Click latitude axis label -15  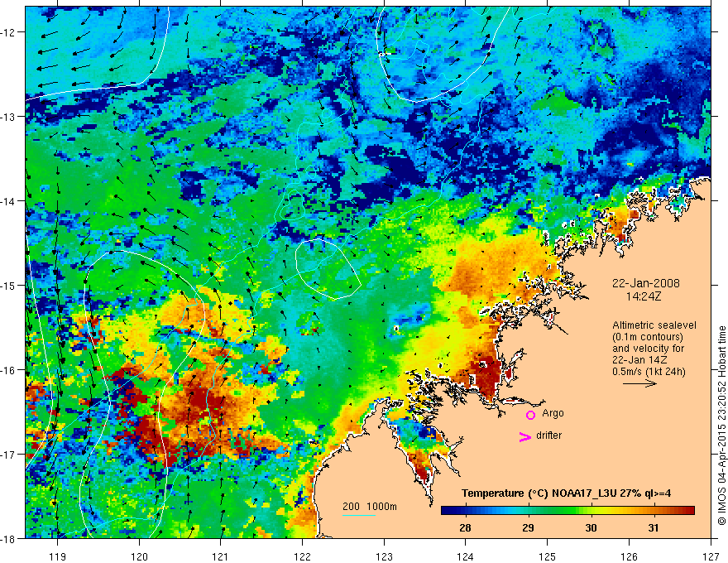pyautogui.click(x=8, y=285)
